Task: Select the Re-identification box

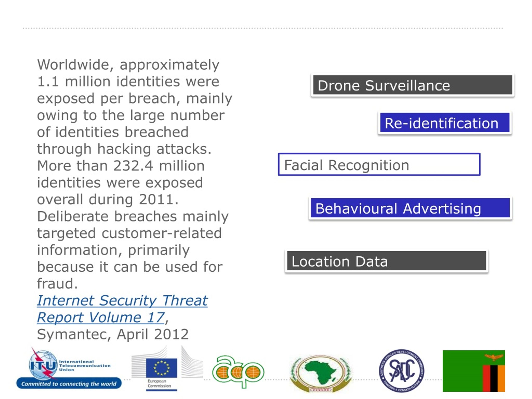Action: coord(445,123)
